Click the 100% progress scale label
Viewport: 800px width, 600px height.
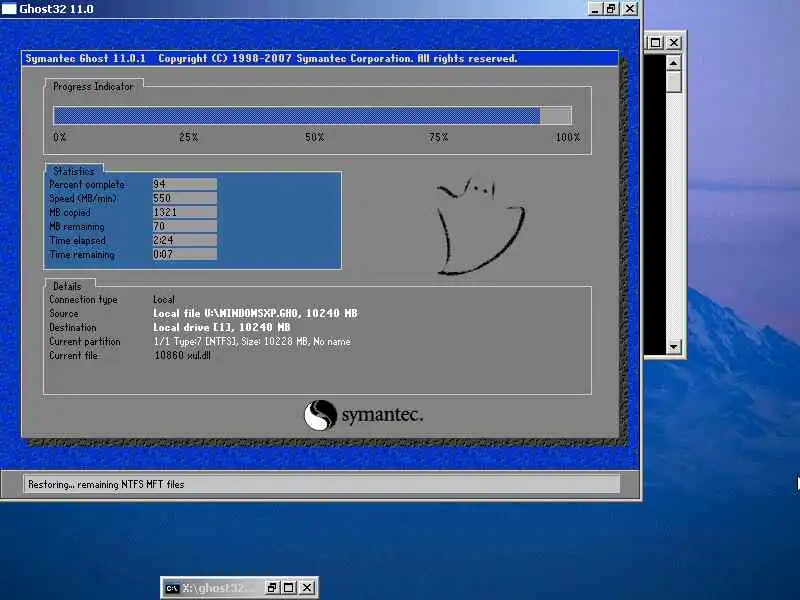568,137
